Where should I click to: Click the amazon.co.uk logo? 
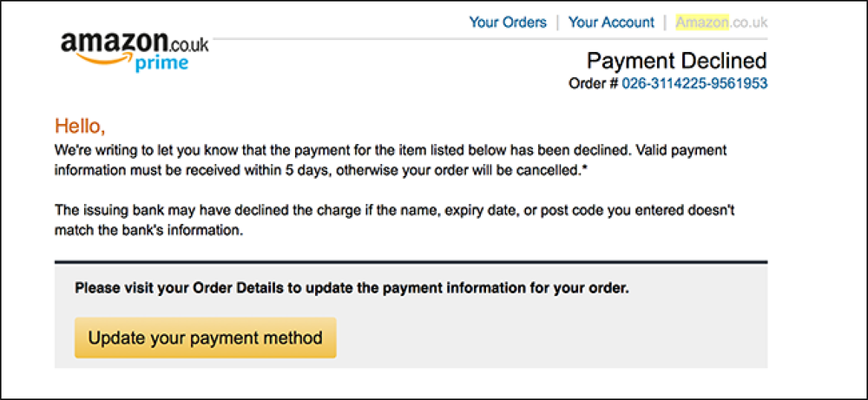click(x=135, y=52)
